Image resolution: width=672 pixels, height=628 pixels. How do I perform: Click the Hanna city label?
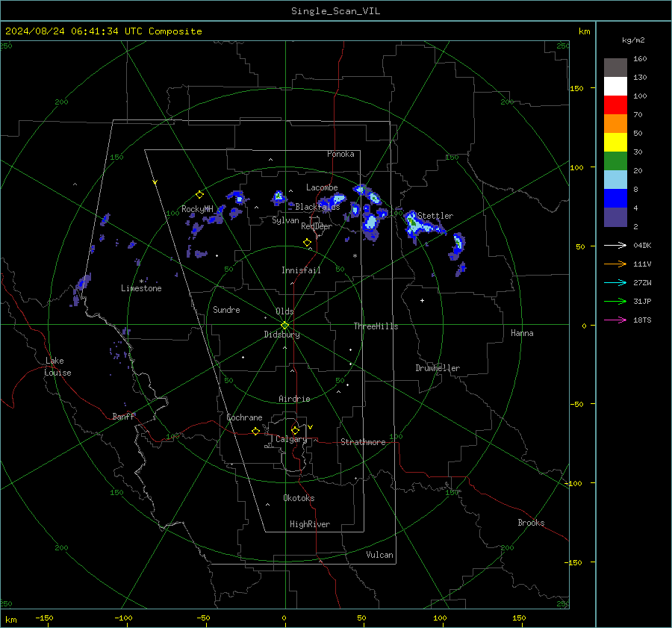click(522, 333)
